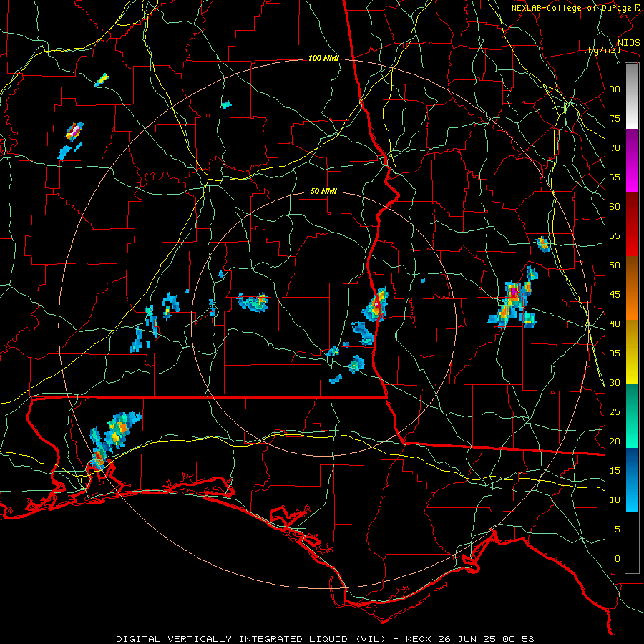This screenshot has width=644, height=644.
Task: Click the "100 NMI" range ring label
Action: click(323, 59)
